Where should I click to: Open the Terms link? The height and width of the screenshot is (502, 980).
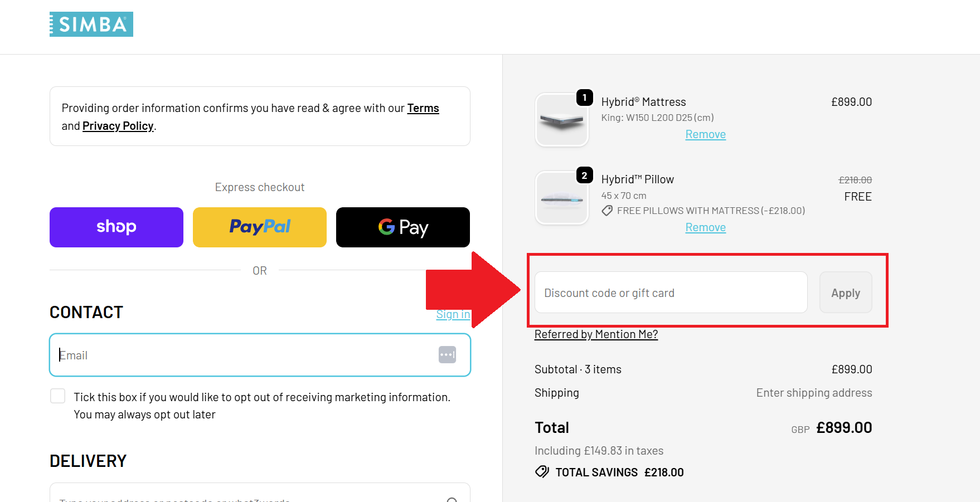[423, 108]
